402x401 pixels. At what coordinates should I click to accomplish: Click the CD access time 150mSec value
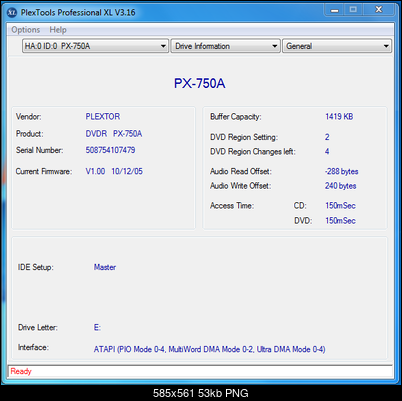[x=340, y=206]
